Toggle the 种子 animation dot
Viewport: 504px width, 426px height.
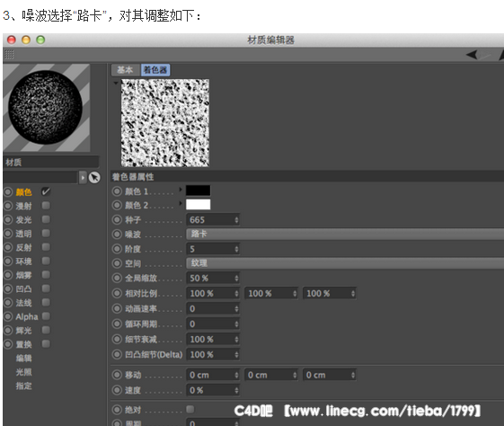point(117,220)
